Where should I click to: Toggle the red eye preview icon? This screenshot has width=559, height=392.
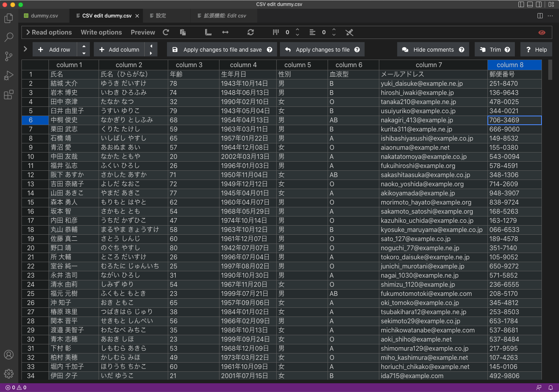click(542, 32)
